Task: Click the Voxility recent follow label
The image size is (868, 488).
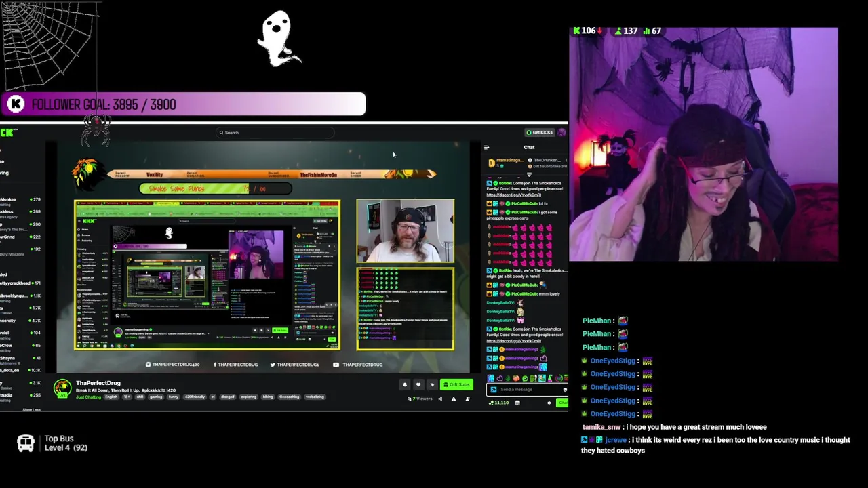Action: [x=155, y=175]
